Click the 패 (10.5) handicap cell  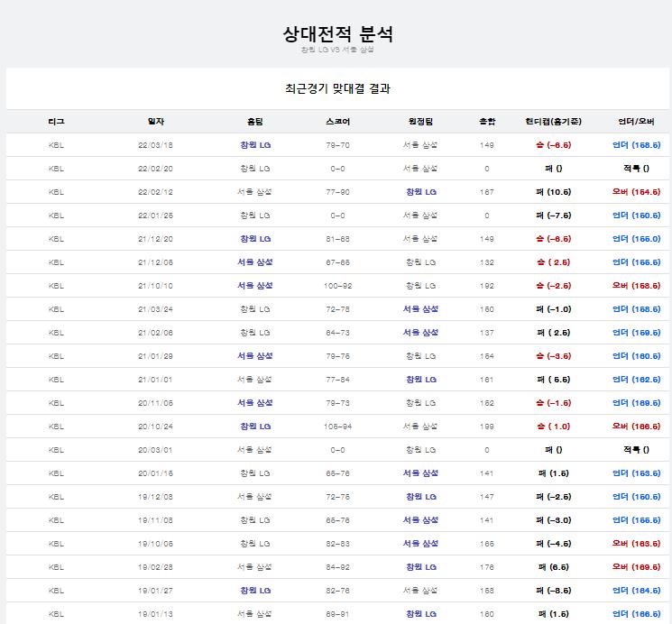tap(553, 192)
